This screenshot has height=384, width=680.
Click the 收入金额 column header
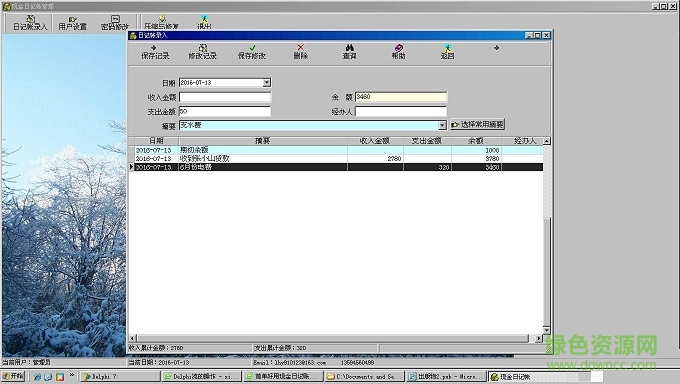(x=375, y=141)
